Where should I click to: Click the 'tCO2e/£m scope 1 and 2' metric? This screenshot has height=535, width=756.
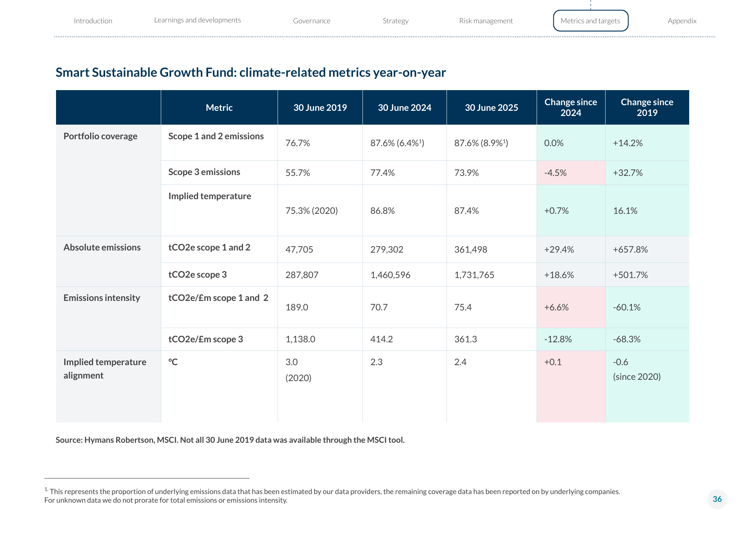[x=219, y=298]
